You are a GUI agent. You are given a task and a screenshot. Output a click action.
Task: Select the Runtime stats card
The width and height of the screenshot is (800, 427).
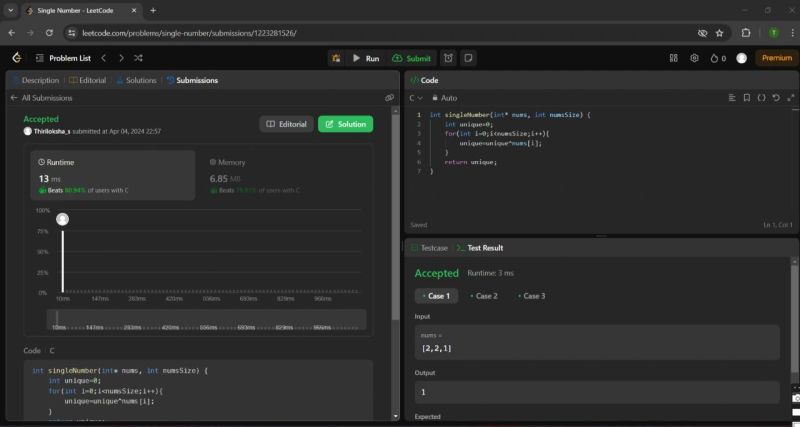point(113,175)
